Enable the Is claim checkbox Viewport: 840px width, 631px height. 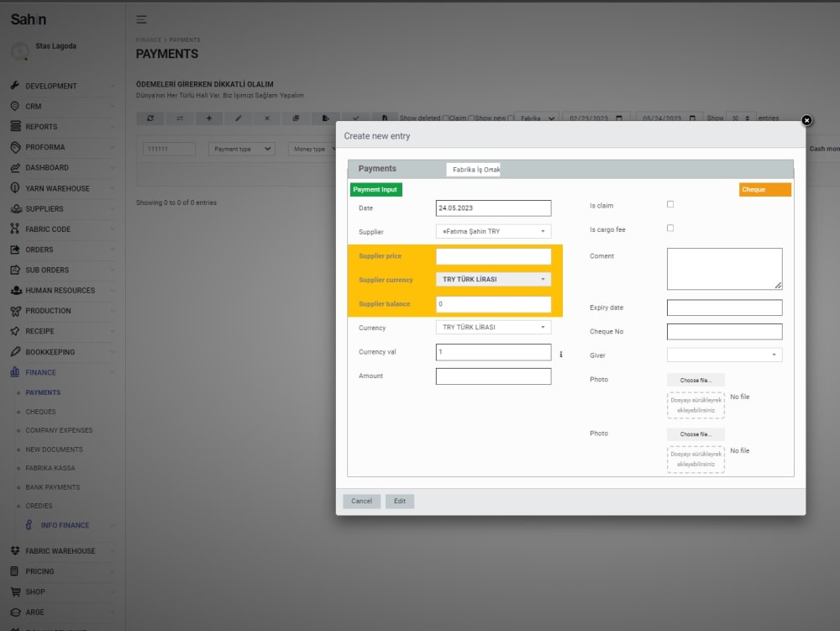click(x=669, y=204)
